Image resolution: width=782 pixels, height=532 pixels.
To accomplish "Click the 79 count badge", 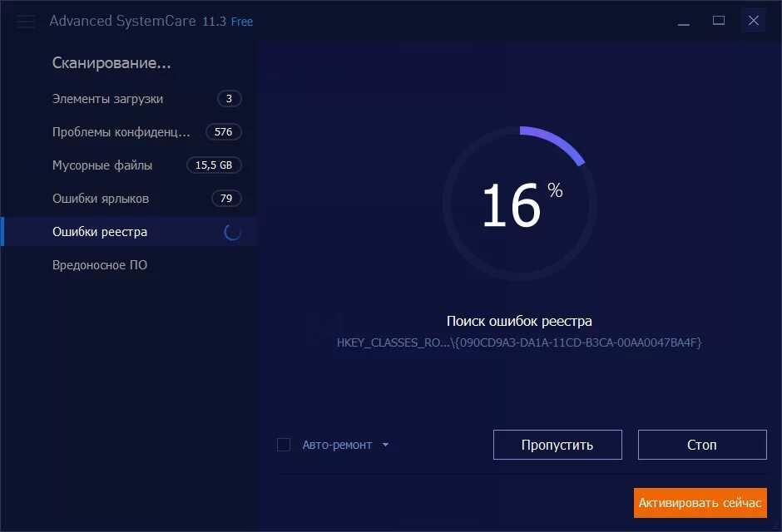I will [226, 199].
